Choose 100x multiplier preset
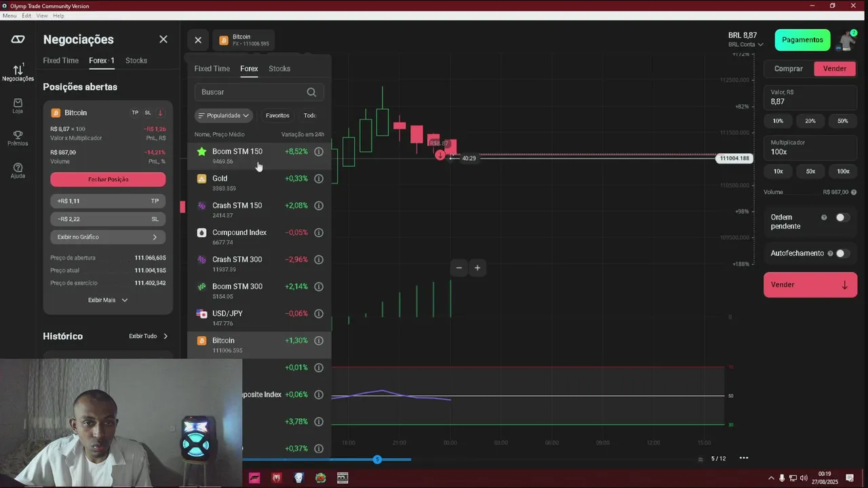 843,171
